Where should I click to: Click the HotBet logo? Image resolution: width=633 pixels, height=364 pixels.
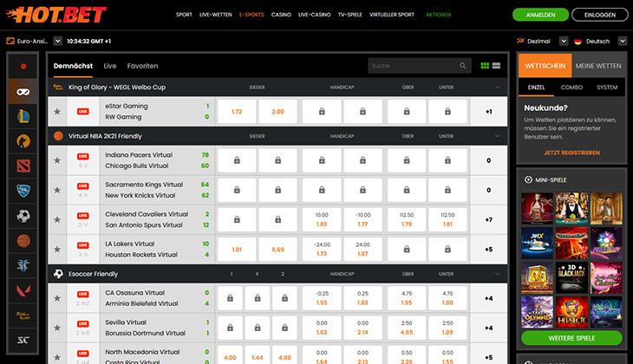[56, 15]
